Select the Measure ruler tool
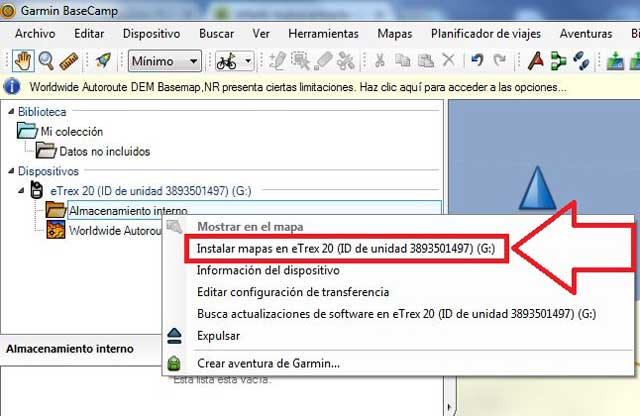Viewport: 640px width, 416px height. [69, 61]
